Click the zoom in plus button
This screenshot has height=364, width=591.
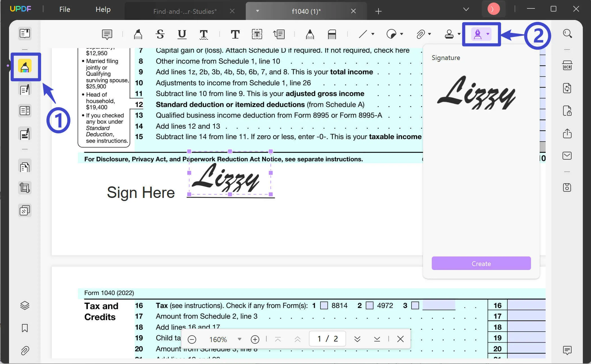pyautogui.click(x=255, y=339)
